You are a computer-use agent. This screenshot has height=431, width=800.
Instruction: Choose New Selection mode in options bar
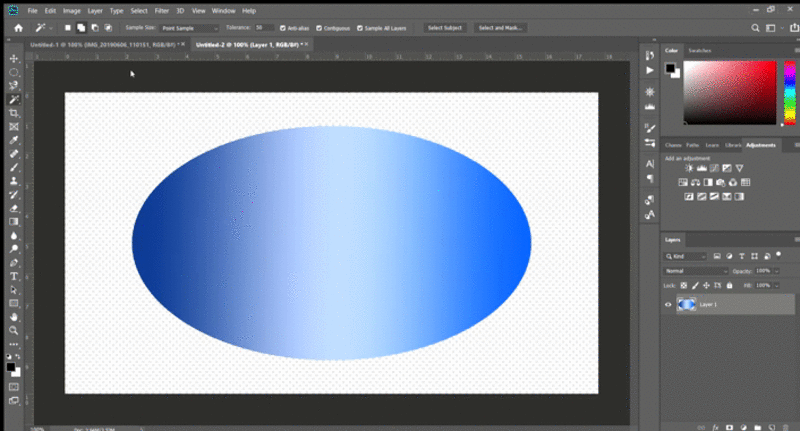(67, 28)
